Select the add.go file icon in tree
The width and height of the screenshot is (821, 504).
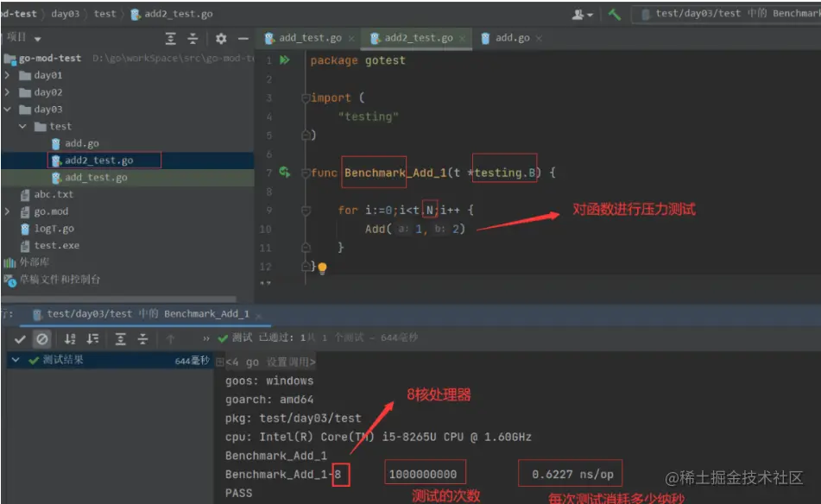56,143
